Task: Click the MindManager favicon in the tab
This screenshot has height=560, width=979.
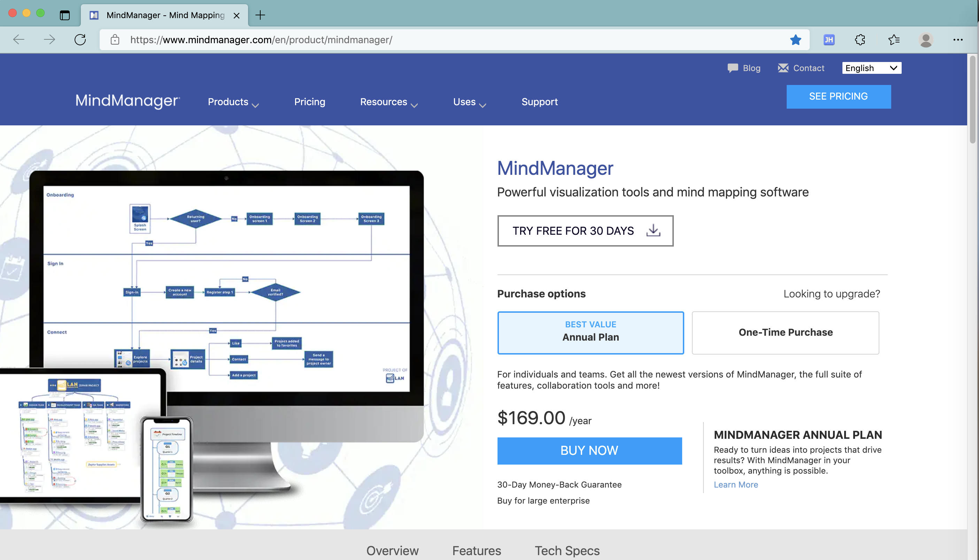Action: pos(94,15)
